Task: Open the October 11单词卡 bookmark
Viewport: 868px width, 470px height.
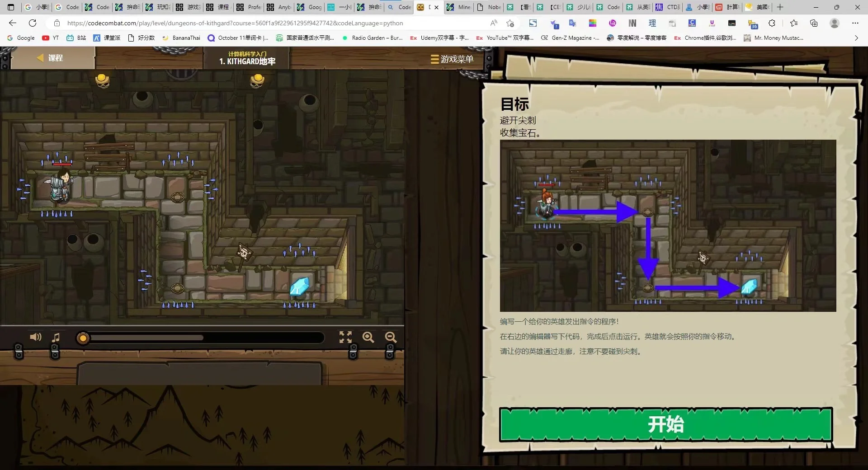Action: [x=238, y=38]
